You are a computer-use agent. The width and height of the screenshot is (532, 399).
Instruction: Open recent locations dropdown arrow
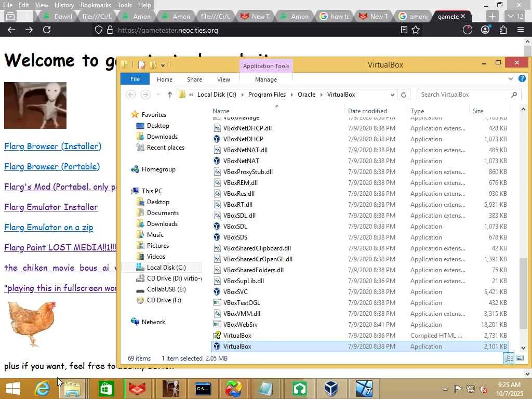[x=158, y=95]
